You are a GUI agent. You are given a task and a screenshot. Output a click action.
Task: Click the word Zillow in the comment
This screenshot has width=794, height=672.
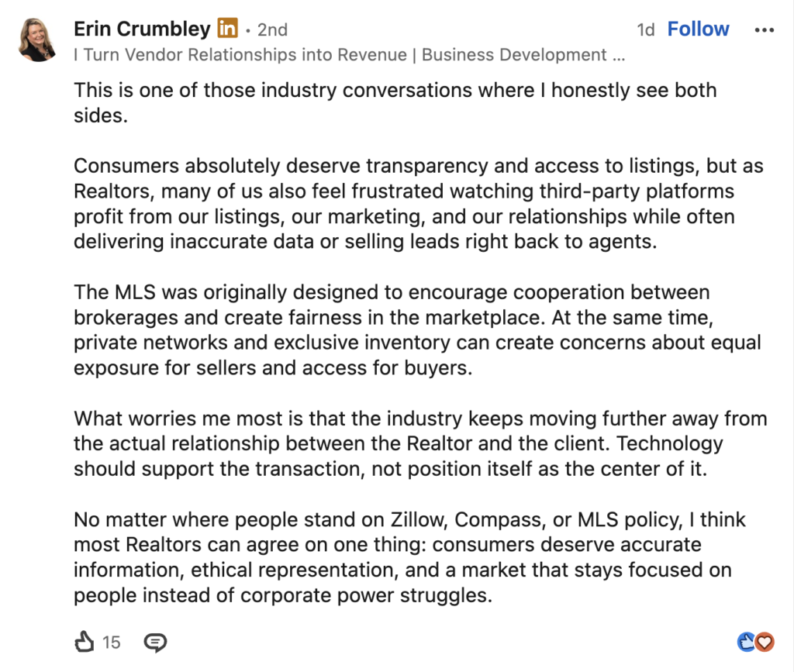(419, 519)
